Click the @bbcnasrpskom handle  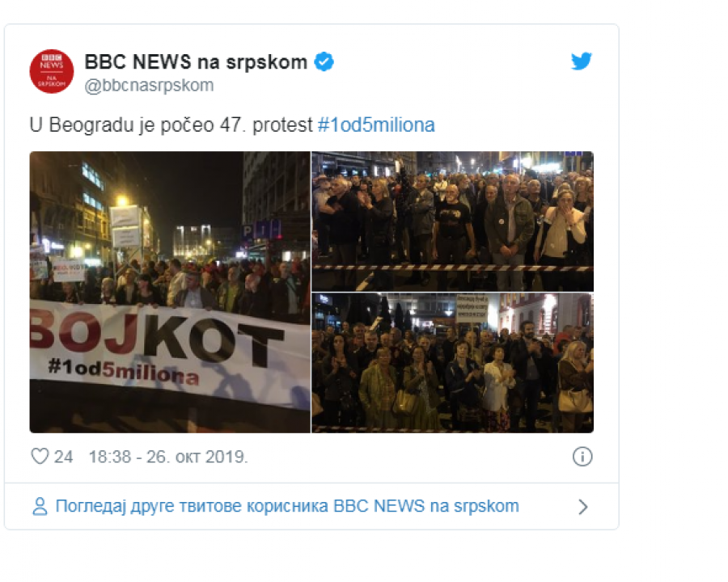pos(149,85)
